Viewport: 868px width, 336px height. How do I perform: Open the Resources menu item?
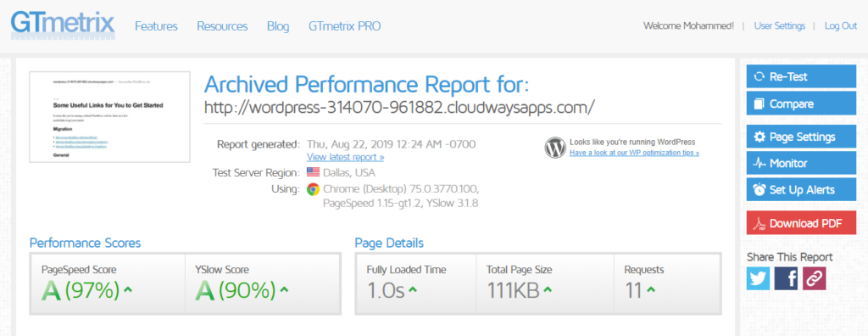(x=222, y=26)
